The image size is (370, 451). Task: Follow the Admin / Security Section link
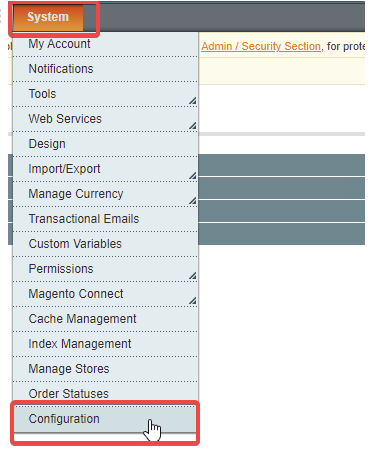pos(261,46)
